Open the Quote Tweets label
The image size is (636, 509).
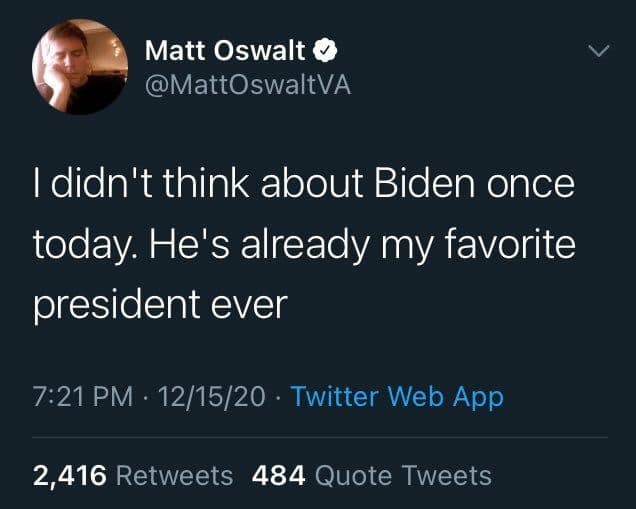click(x=403, y=475)
